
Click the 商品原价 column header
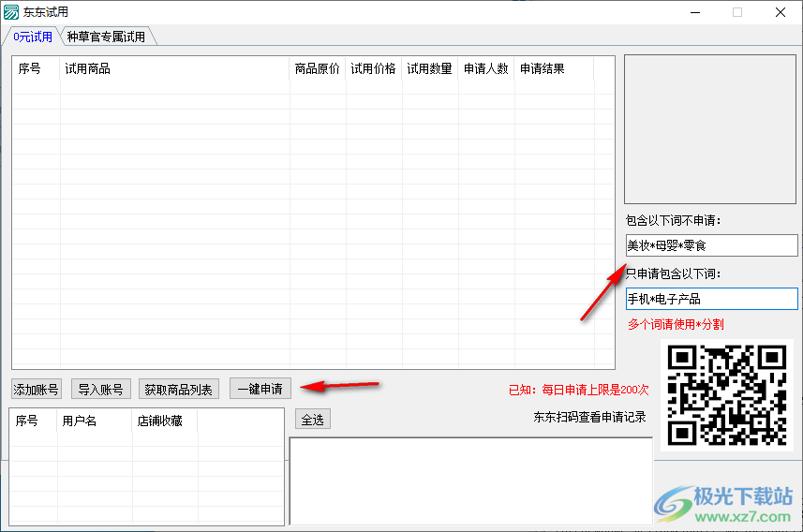click(x=318, y=68)
